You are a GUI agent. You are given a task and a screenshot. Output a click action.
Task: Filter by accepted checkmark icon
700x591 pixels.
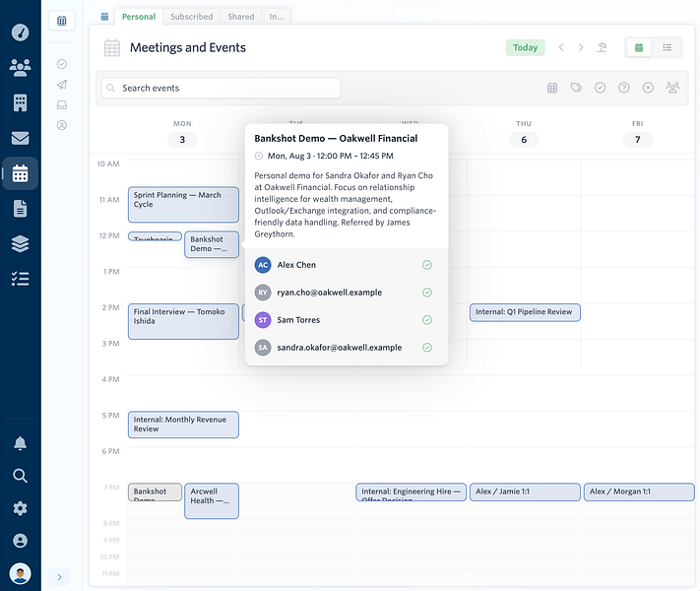pos(600,88)
